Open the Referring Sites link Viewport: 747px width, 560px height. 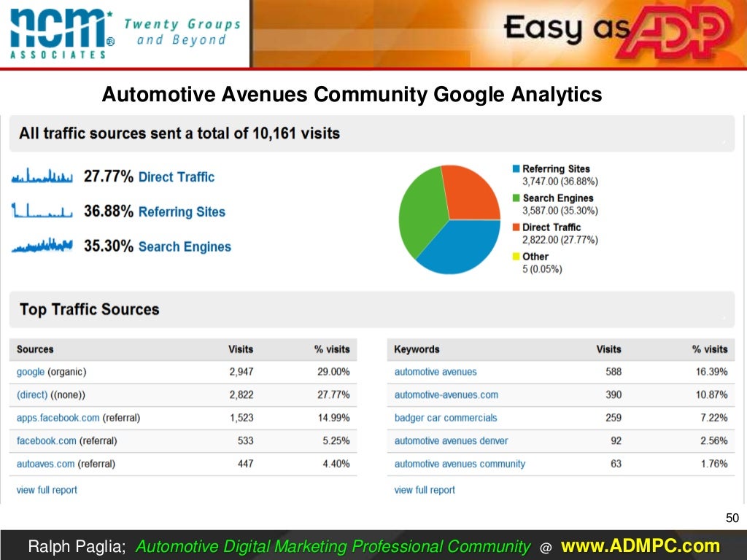(182, 212)
